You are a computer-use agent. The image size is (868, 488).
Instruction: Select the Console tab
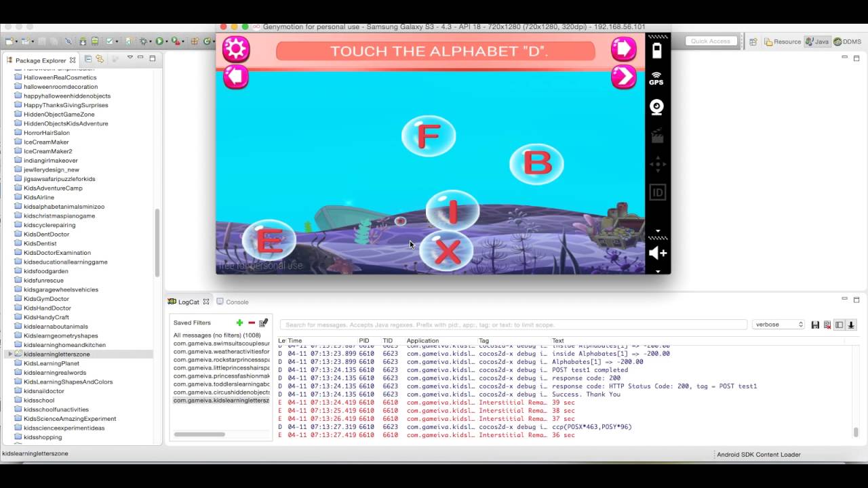click(x=233, y=302)
